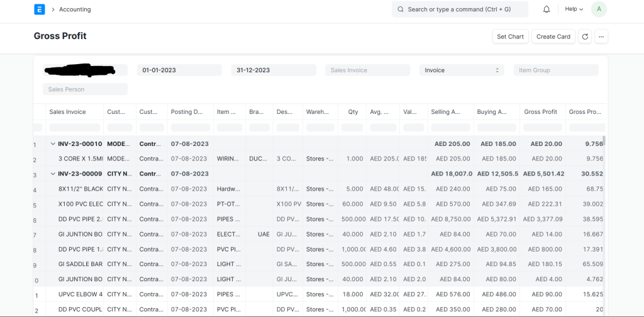The image size is (644, 317).
Task: Open the Help dropdown menu
Action: [574, 9]
